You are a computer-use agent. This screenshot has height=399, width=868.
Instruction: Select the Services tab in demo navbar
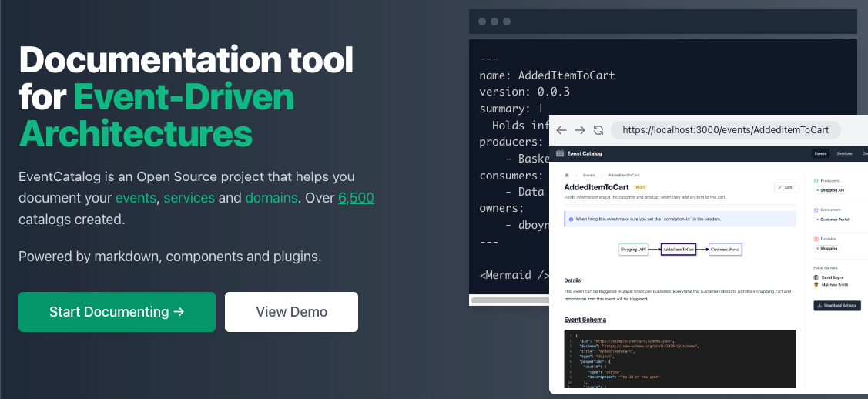(844, 153)
